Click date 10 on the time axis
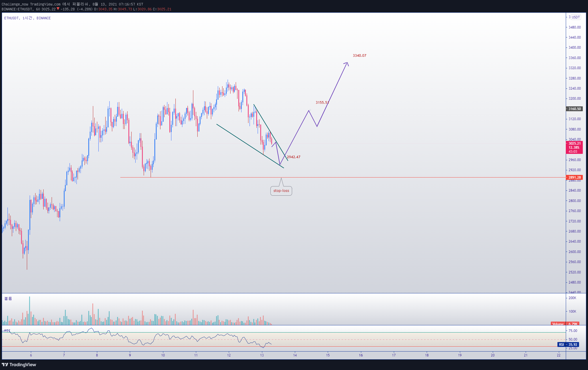The height and width of the screenshot is (370, 588). [x=163, y=355]
